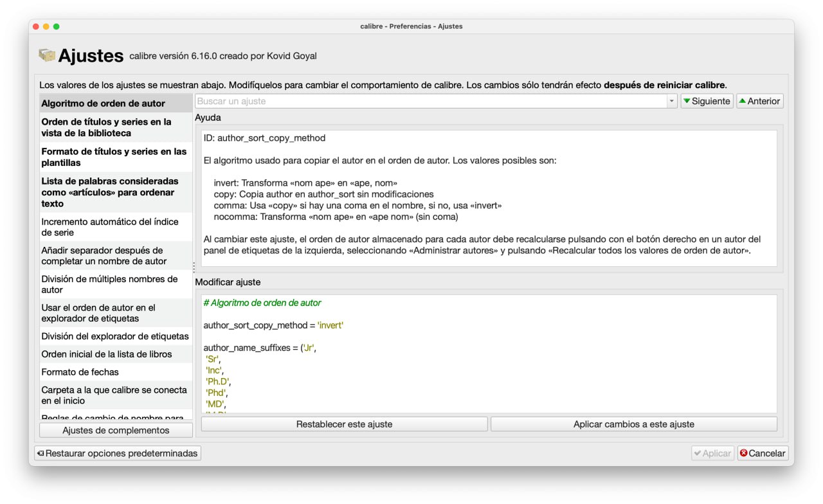Restore defaults with 'Restaurar opciones predeterminadas'

[x=118, y=453]
